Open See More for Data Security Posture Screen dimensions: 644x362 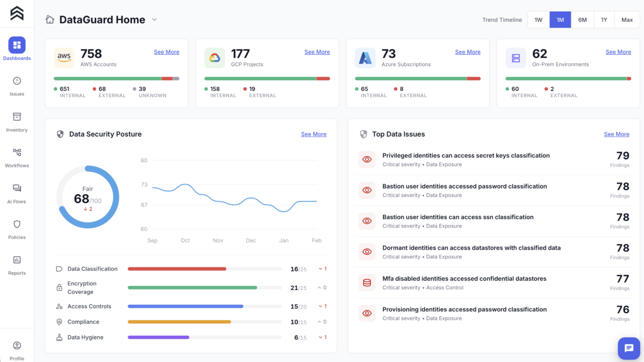point(314,134)
